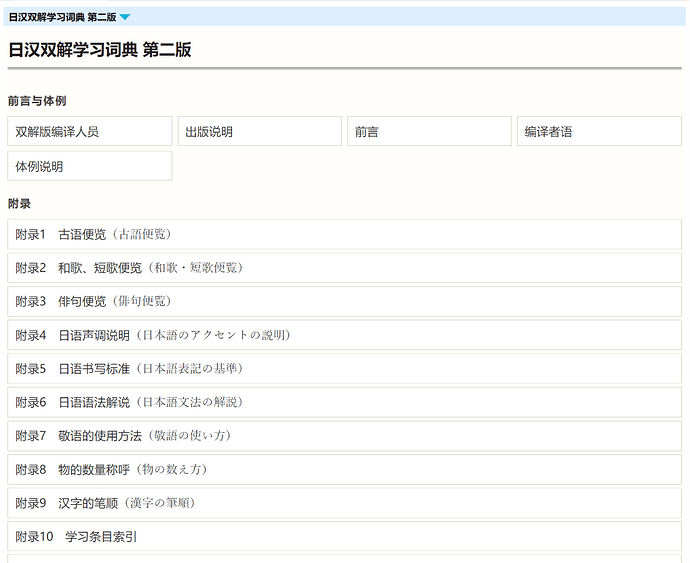Open 体例说明 section

point(90,166)
